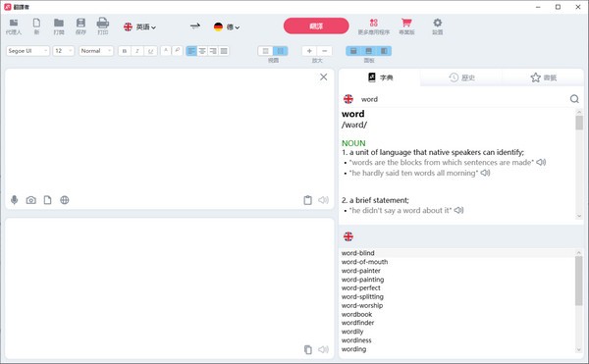
Task: Select 'wording' in the word list
Action: click(x=353, y=349)
